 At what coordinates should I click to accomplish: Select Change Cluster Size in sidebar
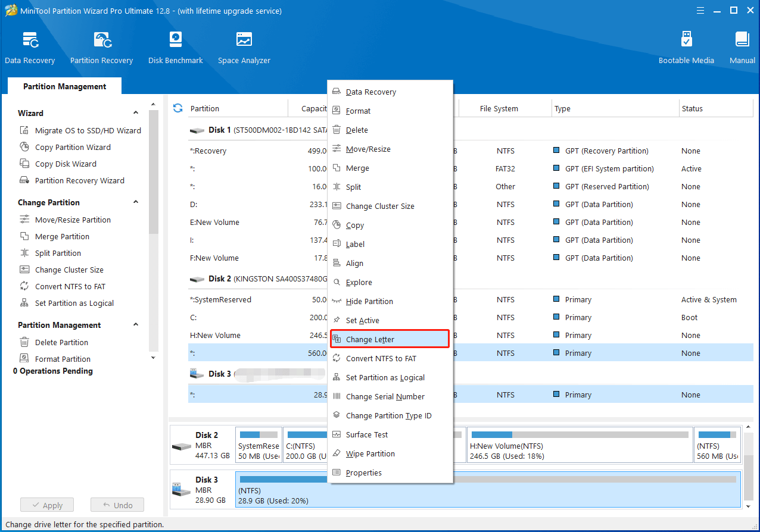click(x=62, y=270)
